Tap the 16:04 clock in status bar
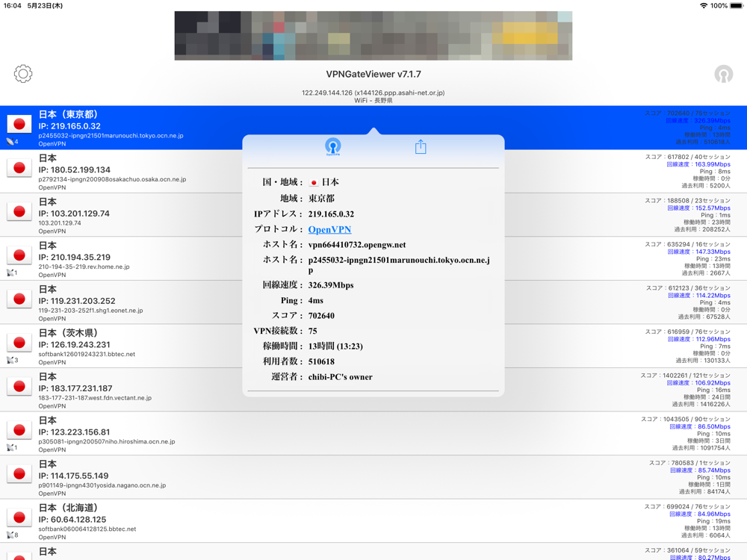Screen dimensions: 747x560 (x=13, y=6)
